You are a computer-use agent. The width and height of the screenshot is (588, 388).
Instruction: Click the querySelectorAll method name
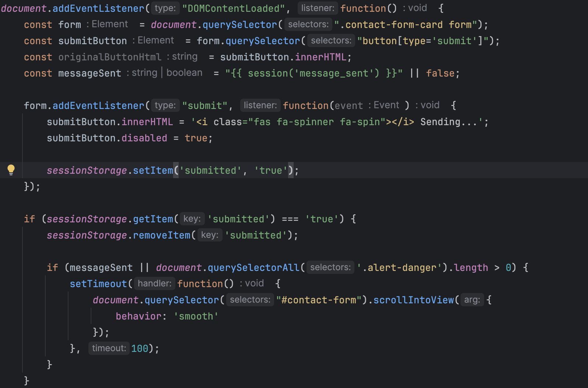tap(254, 268)
